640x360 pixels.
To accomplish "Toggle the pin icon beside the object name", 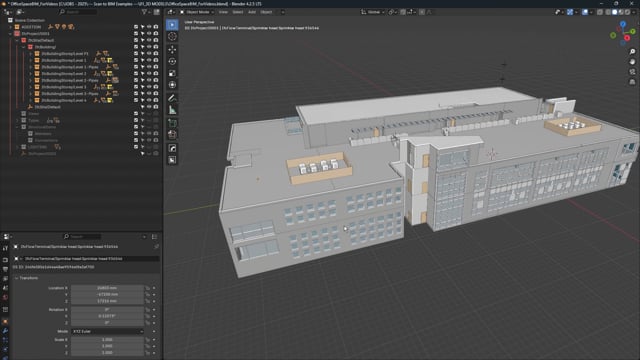I will (x=156, y=247).
